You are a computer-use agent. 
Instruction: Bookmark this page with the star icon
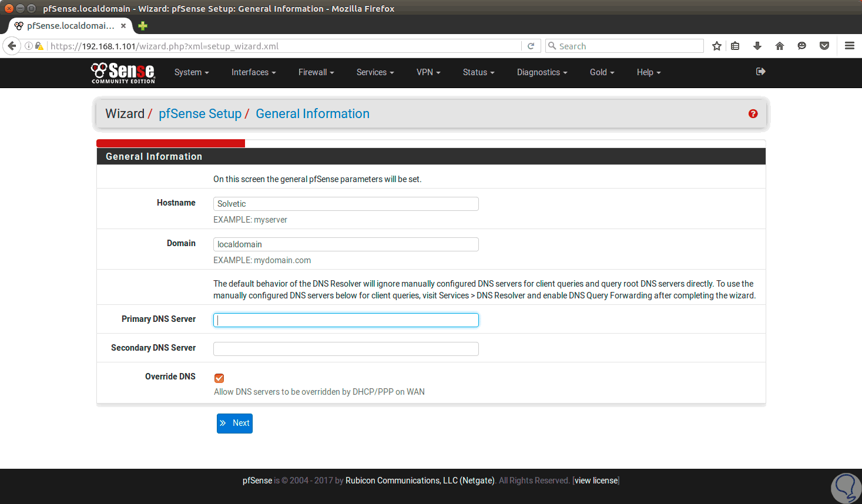[x=717, y=46]
